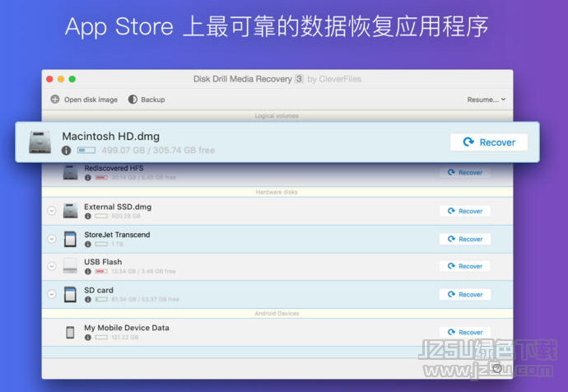Expand the External SSD.dmg disk row
Screen dimensions: 568x392
coord(52,211)
